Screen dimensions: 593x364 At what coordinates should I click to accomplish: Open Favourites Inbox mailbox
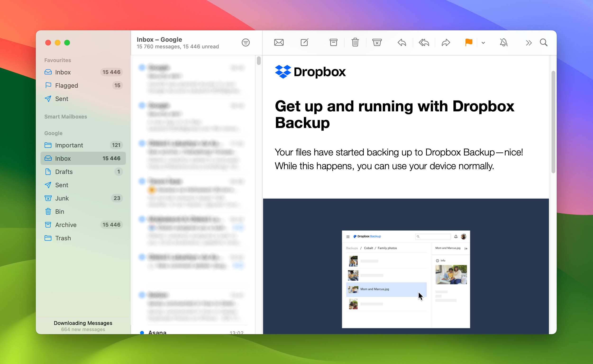coord(83,72)
